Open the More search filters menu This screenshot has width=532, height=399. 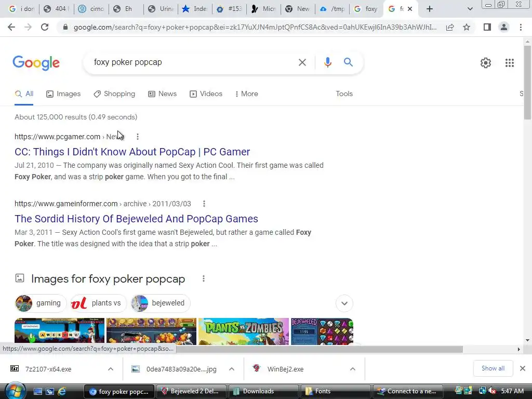[247, 94]
